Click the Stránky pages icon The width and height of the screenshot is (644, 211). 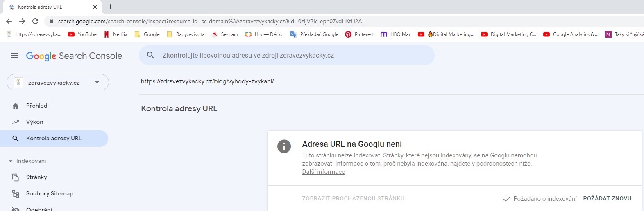pos(16,177)
